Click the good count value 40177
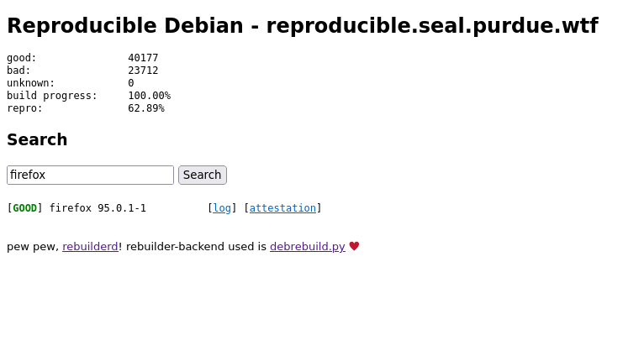The height and width of the screenshot is (351, 644). click(143, 58)
